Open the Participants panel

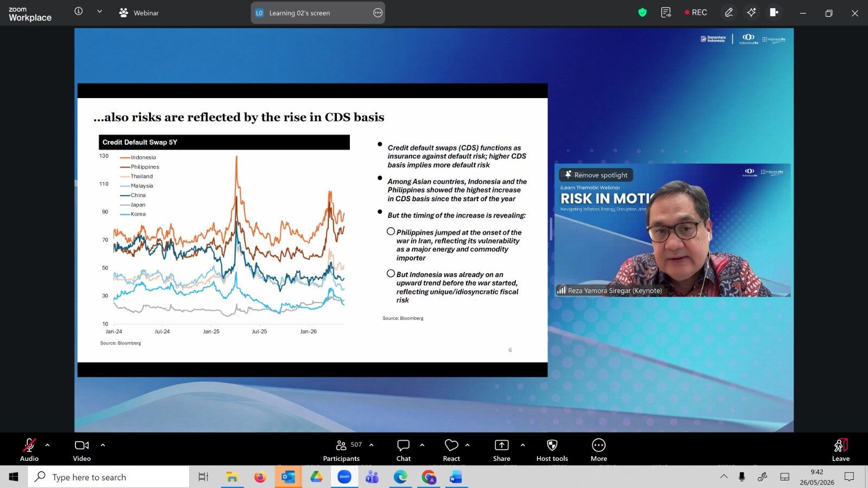341,451
